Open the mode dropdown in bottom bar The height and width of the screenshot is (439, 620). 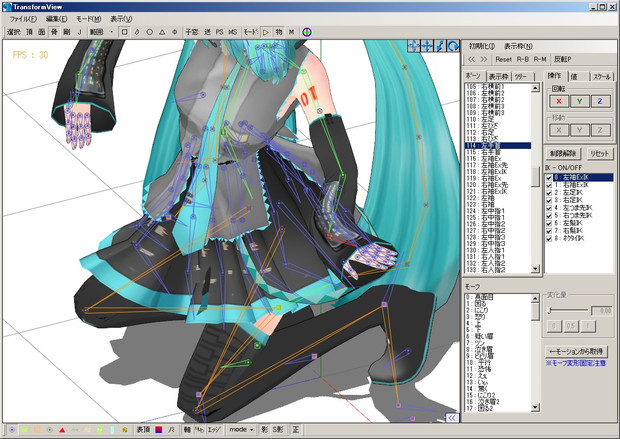(x=242, y=430)
